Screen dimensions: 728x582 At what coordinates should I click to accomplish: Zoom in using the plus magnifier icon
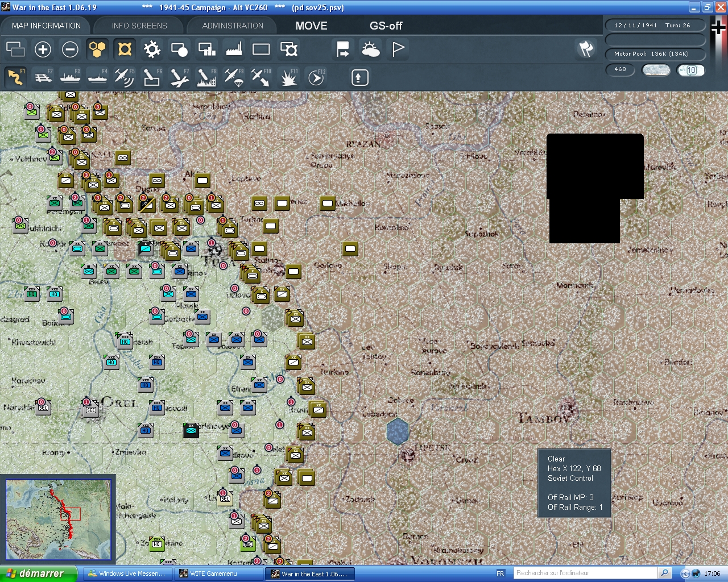coord(43,49)
